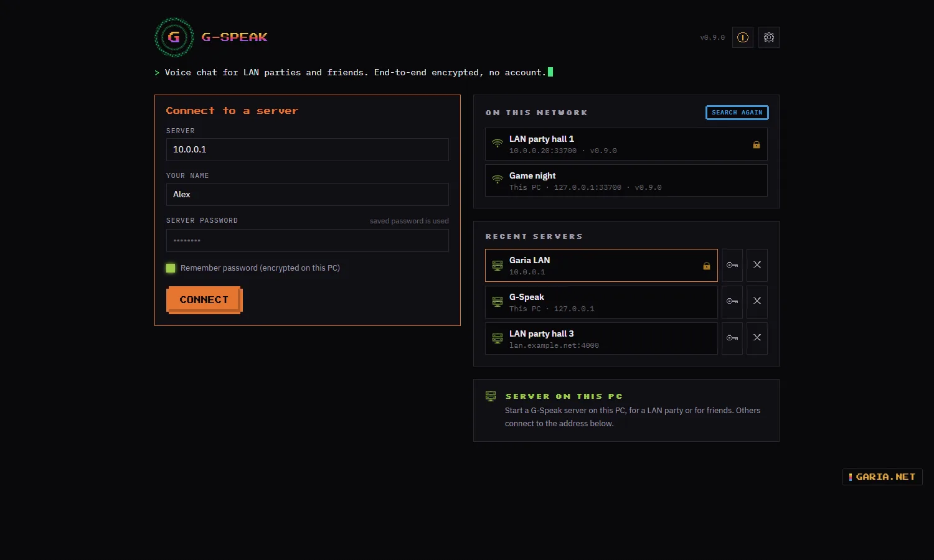Click the v0.9.0 version label in header
Screen dimensions: 934x560
point(712,38)
